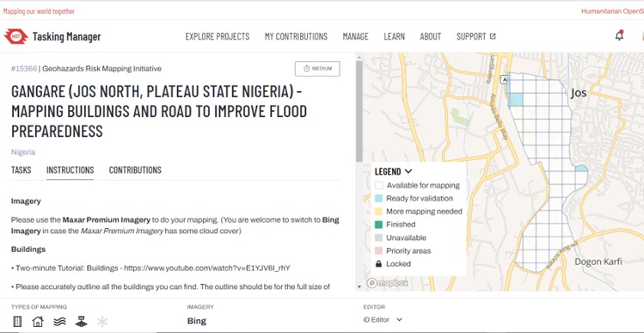
Task: Click the TYPES OF MAPPING label
Action: pyautogui.click(x=39, y=306)
